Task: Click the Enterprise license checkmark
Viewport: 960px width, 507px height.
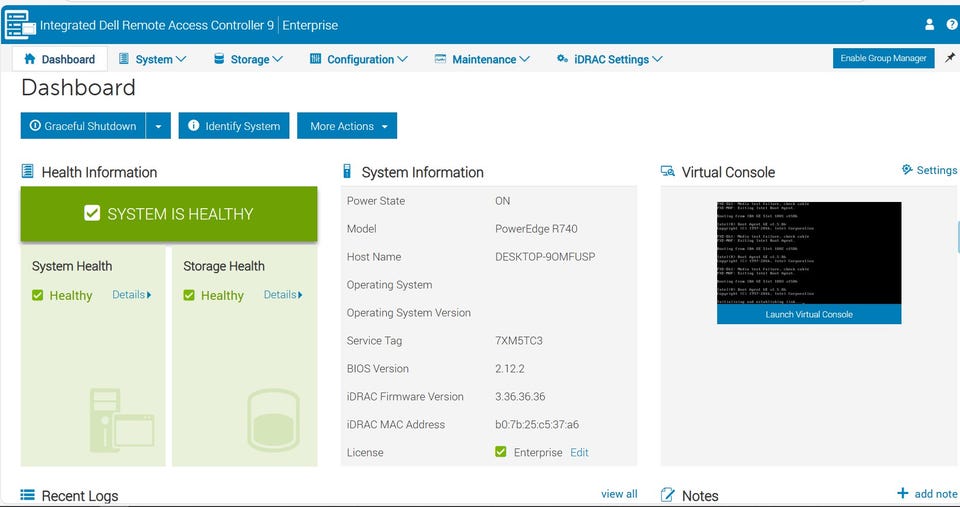Action: (500, 452)
